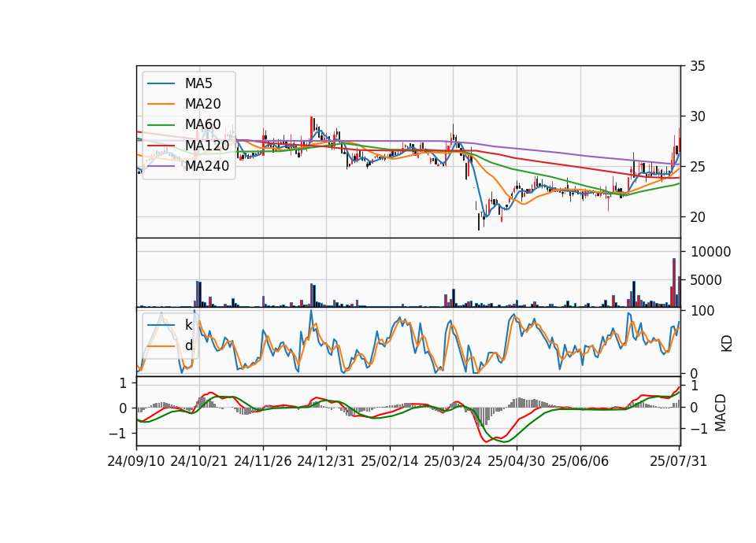The height and width of the screenshot is (543, 756).
Task: Click the MA60 legend label
Action: [202, 124]
